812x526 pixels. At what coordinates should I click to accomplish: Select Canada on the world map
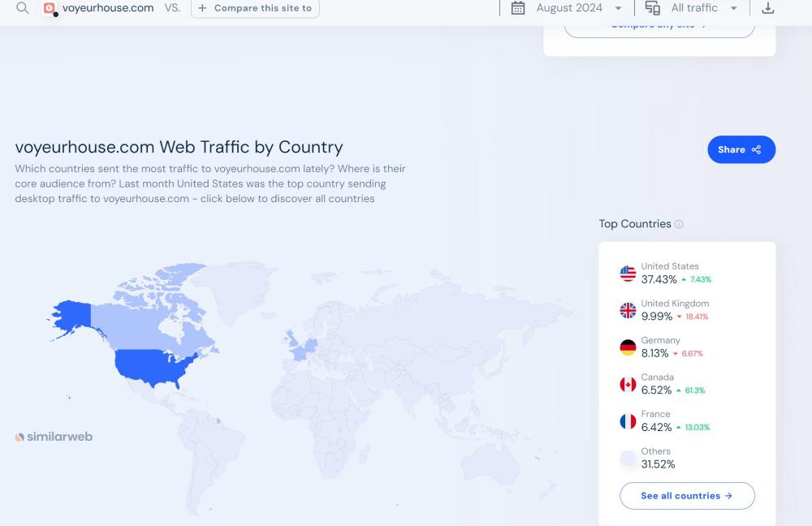(146, 308)
